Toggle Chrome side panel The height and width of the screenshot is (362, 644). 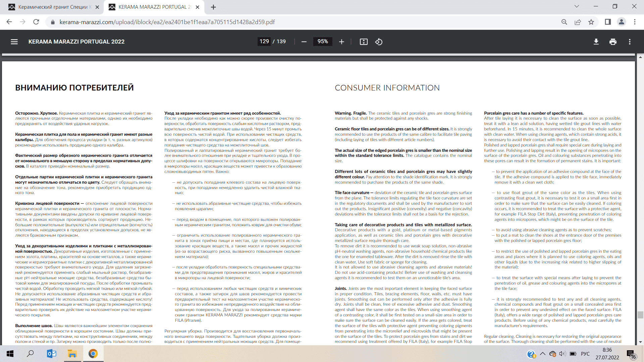tap(608, 22)
